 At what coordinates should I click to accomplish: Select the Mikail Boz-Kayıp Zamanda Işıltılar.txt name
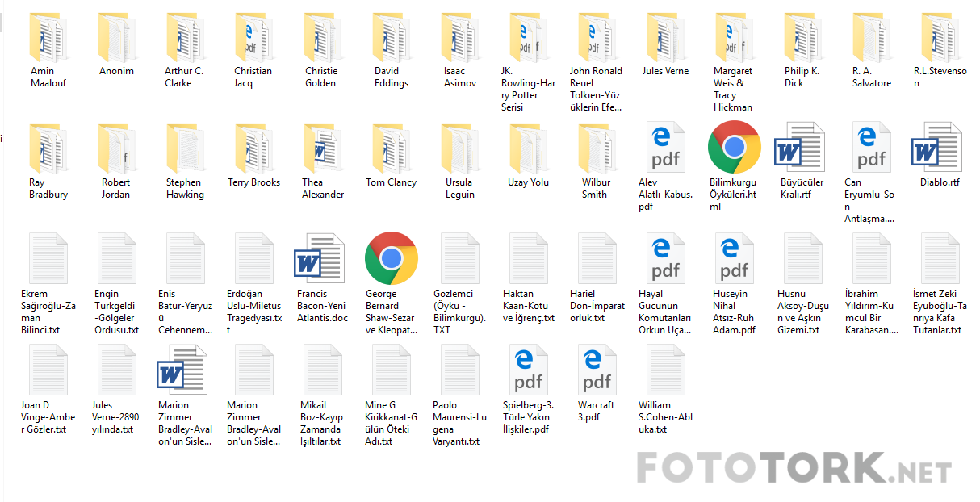322,423
